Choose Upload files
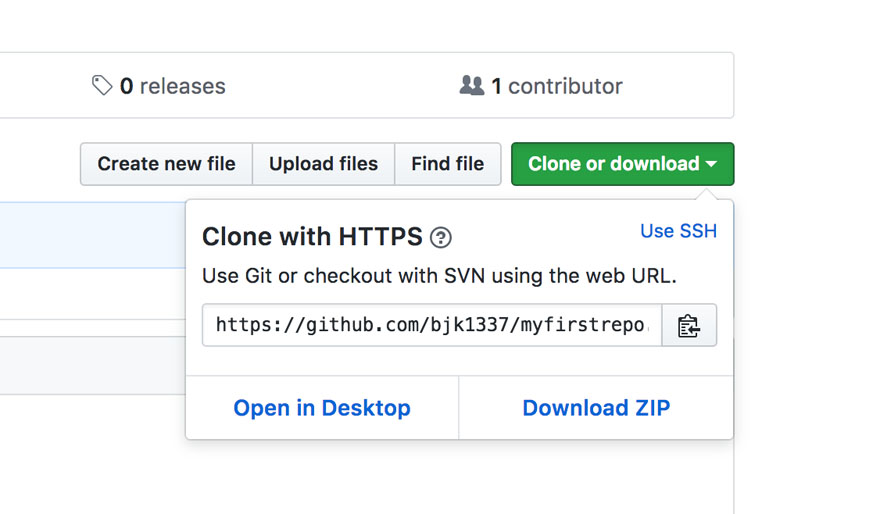The width and height of the screenshot is (880, 514). tap(323, 164)
